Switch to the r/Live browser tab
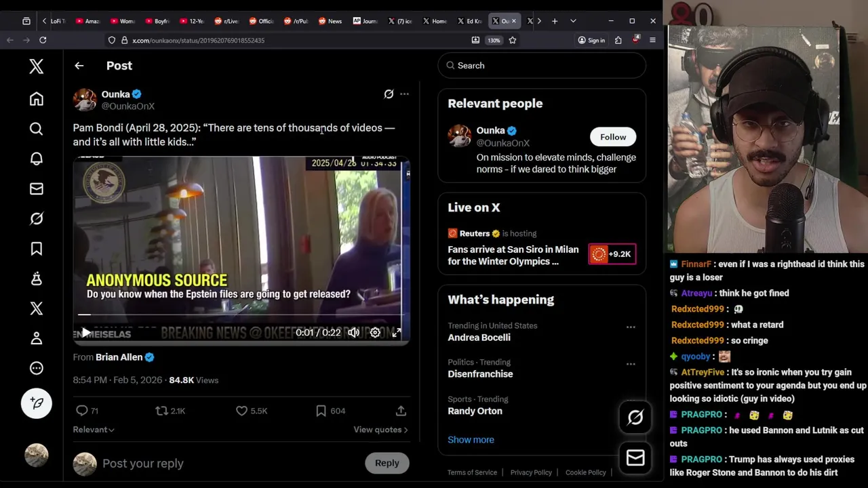Screen dimensions: 868x488 pyautogui.click(x=227, y=21)
